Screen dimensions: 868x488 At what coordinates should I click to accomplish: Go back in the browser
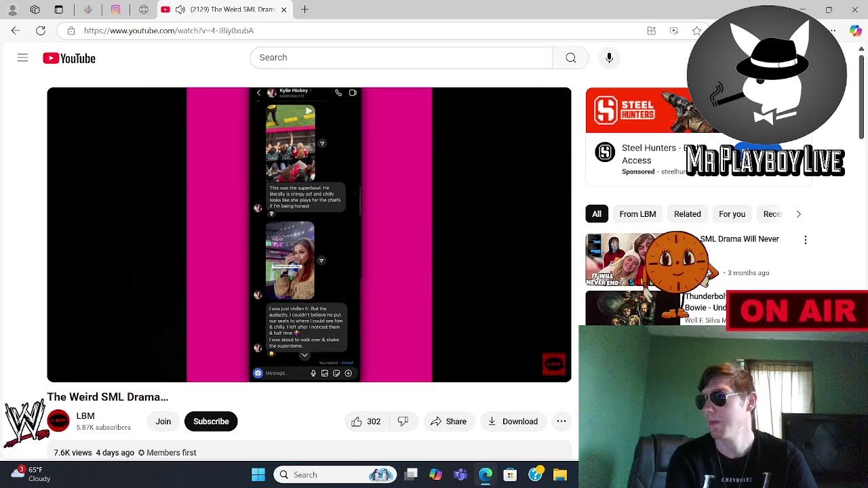coord(16,30)
